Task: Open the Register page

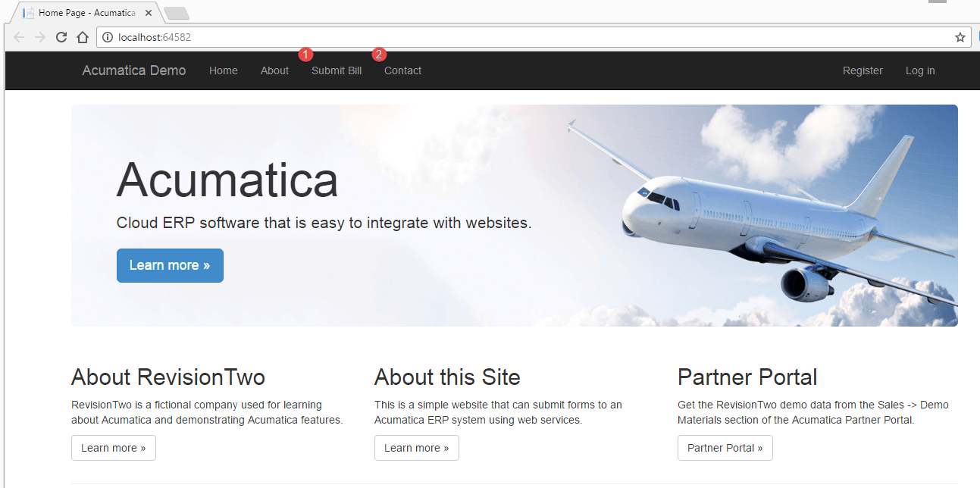Action: 863,70
